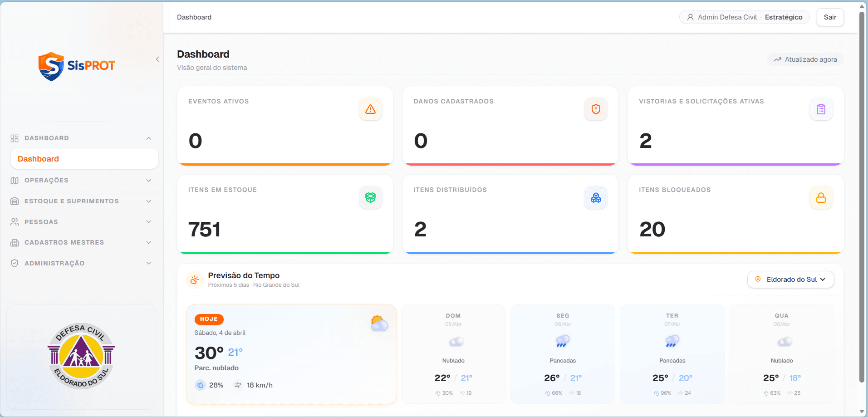The height and width of the screenshot is (417, 868).
Task: Click the DANOS CADASTRADOS card title
Action: pyautogui.click(x=454, y=101)
